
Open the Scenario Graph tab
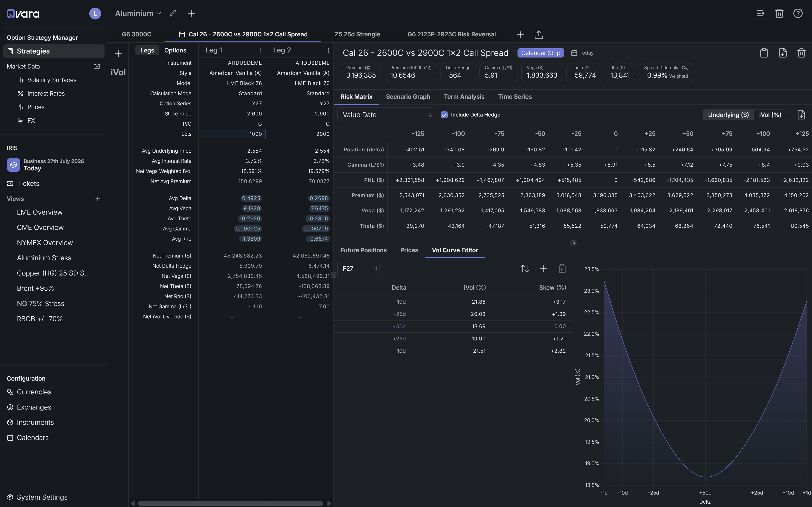click(408, 97)
